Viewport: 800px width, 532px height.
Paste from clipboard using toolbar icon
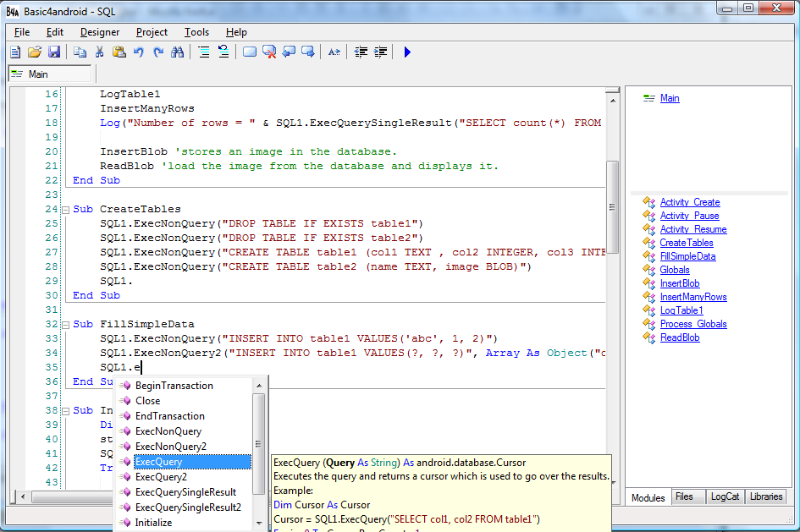119,52
